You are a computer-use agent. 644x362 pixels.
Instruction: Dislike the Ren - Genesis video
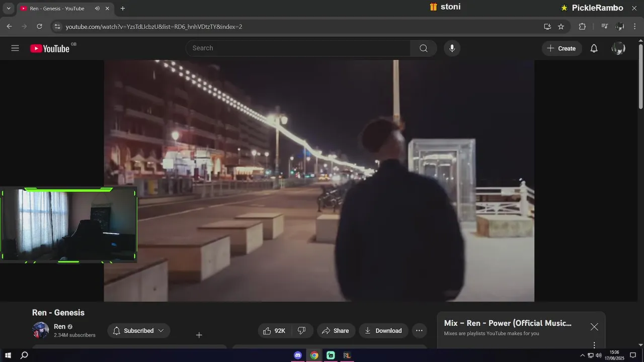(x=302, y=330)
